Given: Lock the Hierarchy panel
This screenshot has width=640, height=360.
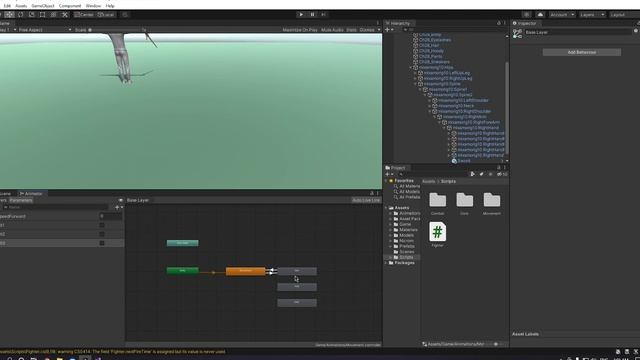Looking at the screenshot, I should 498,23.
